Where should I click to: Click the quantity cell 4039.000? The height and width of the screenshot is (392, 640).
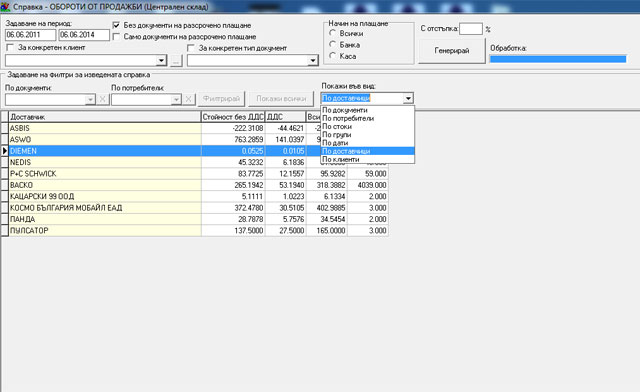click(372, 185)
